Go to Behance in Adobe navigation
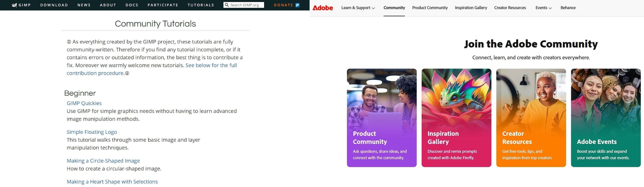 [568, 8]
